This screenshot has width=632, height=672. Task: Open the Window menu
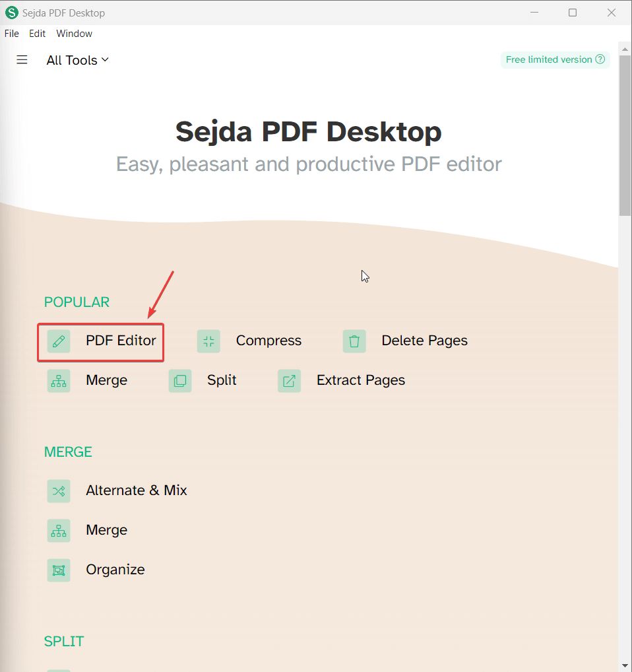tap(74, 34)
